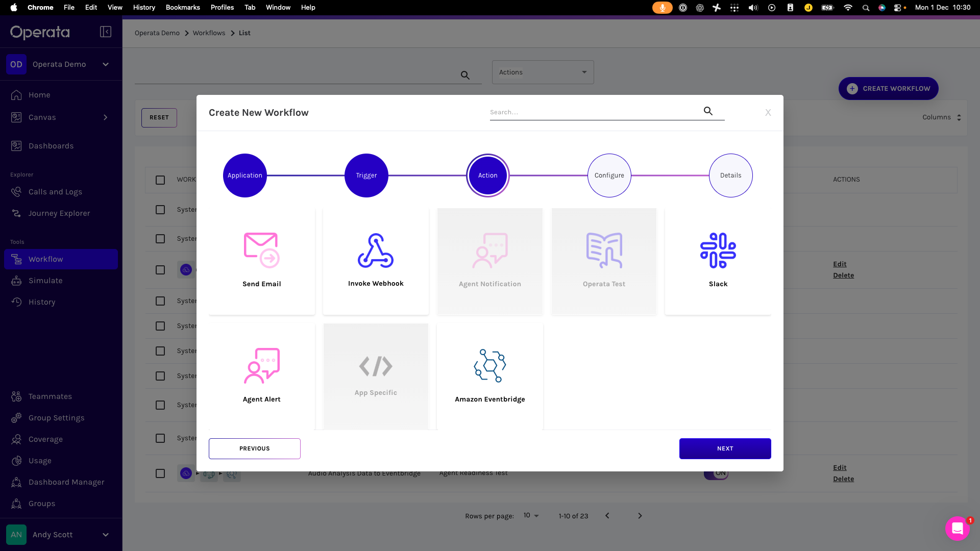The height and width of the screenshot is (551, 980).
Task: Click the Action step circle
Action: coord(488,176)
